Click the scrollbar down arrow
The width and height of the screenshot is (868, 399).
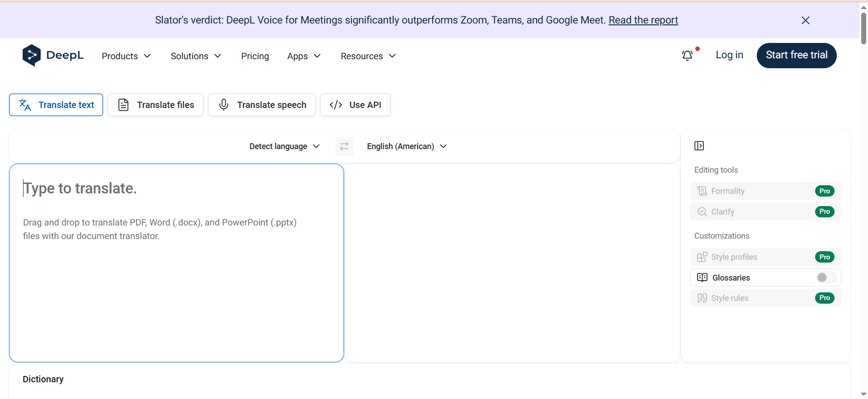(863, 394)
